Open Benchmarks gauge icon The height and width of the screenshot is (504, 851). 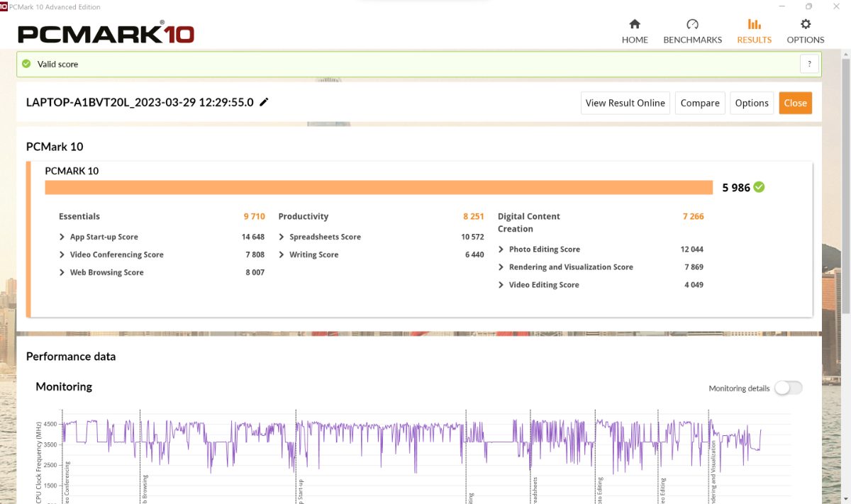[692, 24]
